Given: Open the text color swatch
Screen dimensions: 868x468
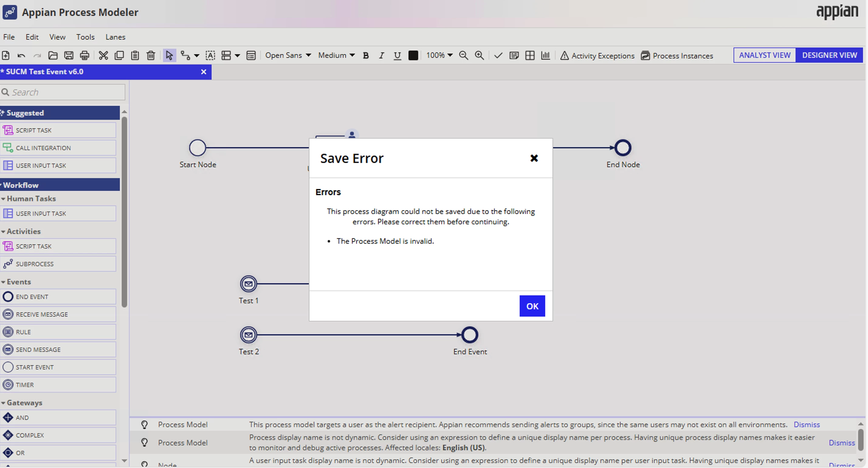Looking at the screenshot, I should coord(413,55).
